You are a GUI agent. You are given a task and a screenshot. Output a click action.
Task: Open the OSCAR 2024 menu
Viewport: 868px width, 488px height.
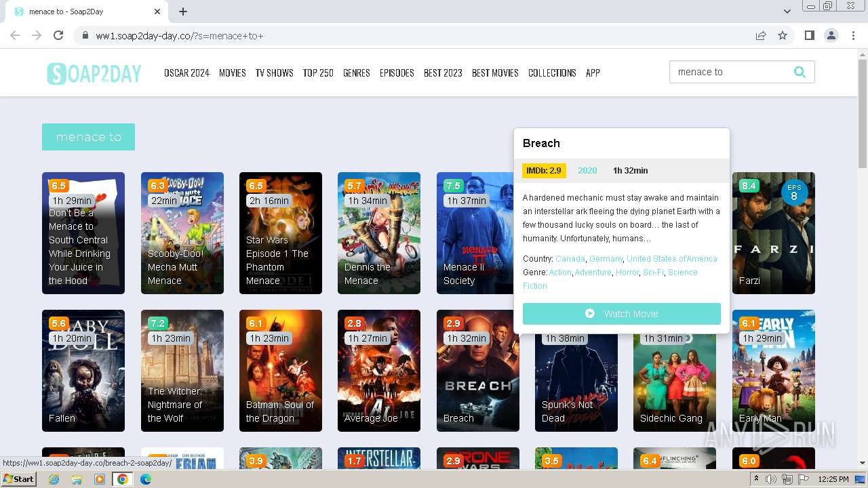pos(186,73)
